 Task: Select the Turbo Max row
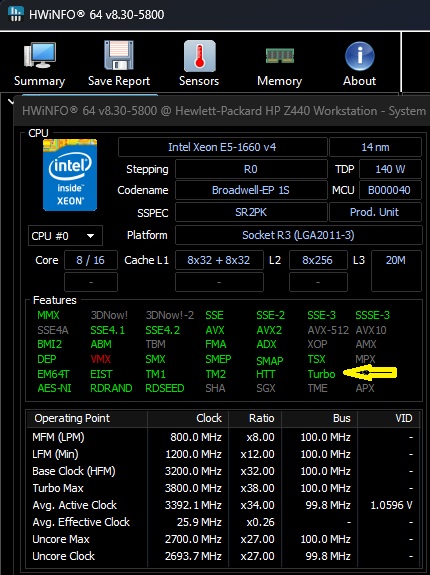point(224,488)
